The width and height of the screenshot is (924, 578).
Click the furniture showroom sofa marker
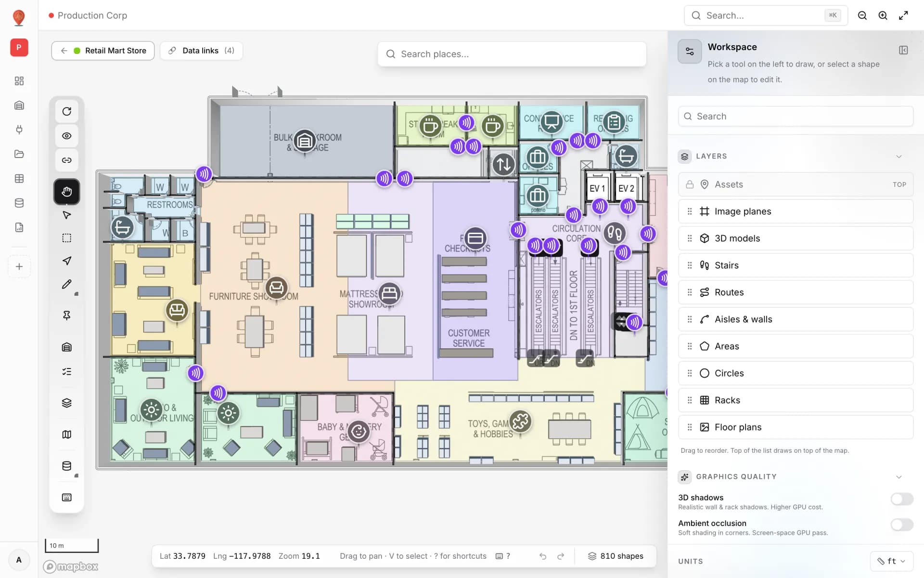point(276,288)
